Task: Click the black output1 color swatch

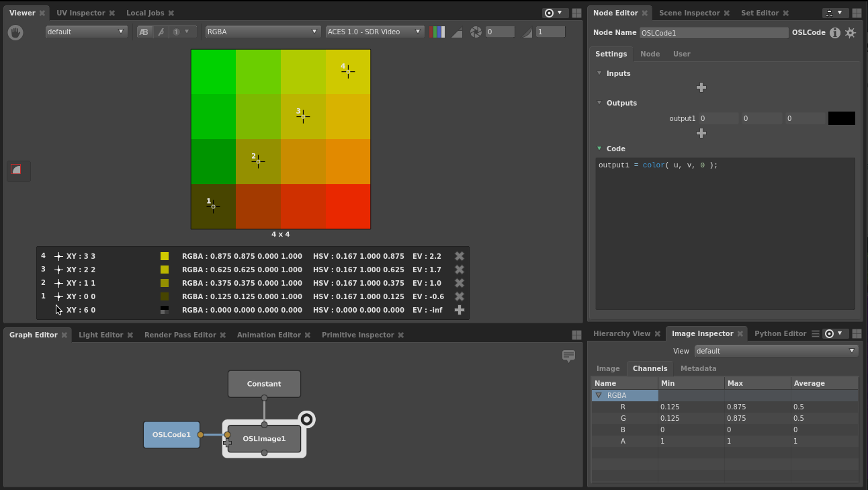Action: pos(842,118)
